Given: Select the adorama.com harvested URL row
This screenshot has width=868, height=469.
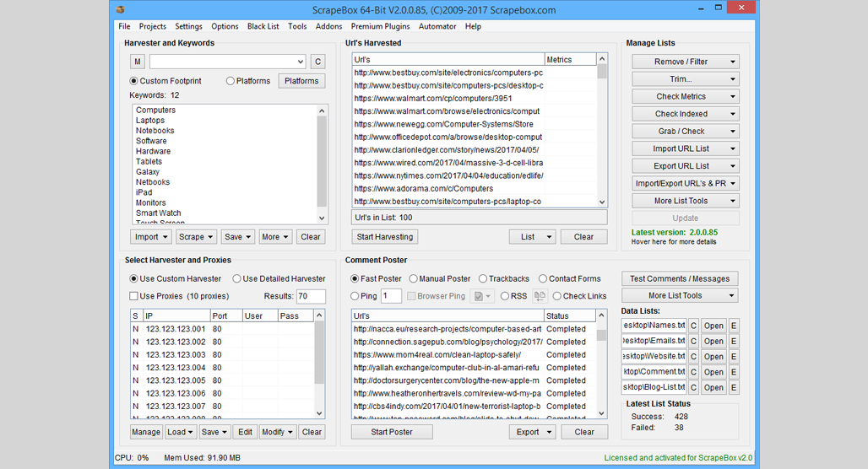Looking at the screenshot, I should 475,189.
